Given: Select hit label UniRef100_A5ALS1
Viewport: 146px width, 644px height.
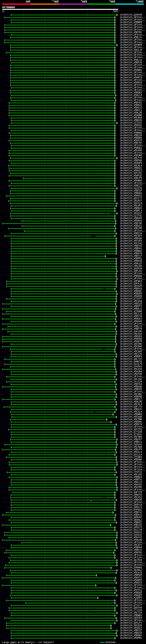Looking at the screenshot, I should pos(131,60).
